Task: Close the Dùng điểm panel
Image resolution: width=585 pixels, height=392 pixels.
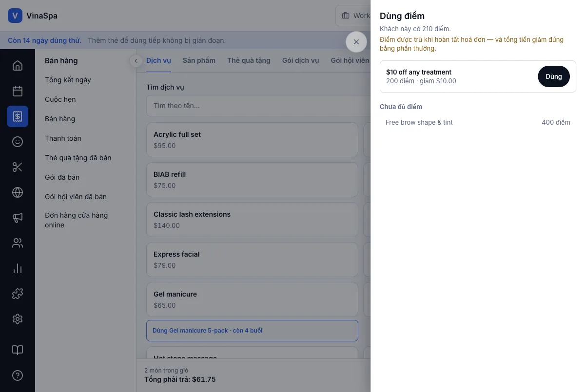Action: (x=356, y=42)
